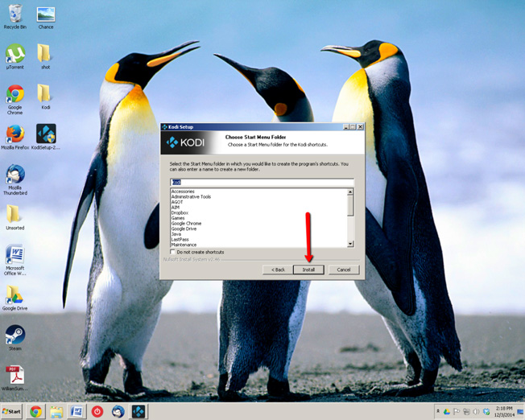This screenshot has height=420, width=525.
Task: Select Accessories in the folder list
Action: click(183, 191)
